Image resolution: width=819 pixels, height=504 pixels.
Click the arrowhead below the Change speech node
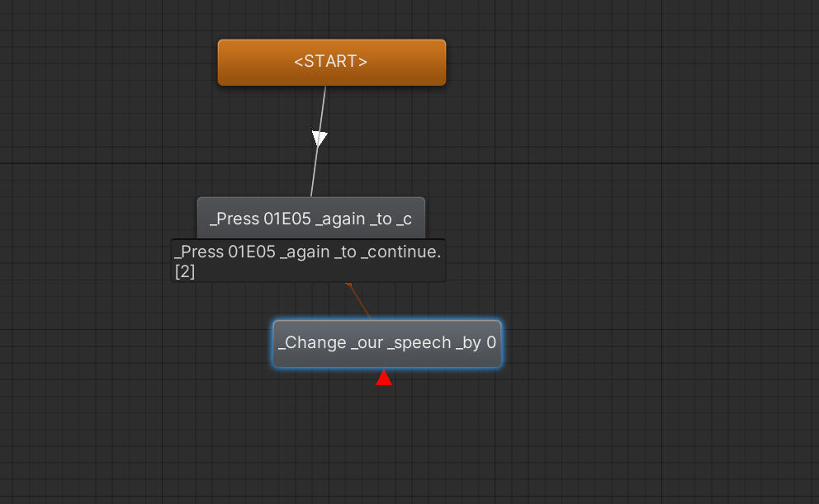(x=384, y=378)
